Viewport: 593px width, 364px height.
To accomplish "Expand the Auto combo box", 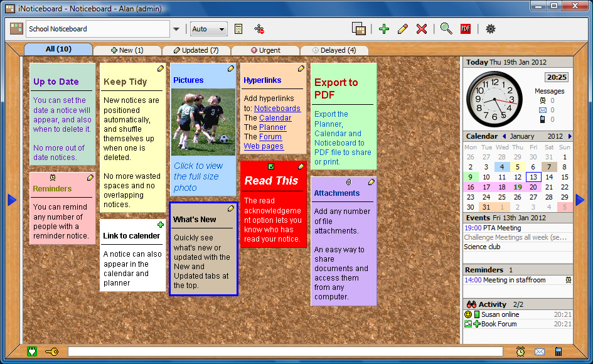I will pyautogui.click(x=222, y=29).
